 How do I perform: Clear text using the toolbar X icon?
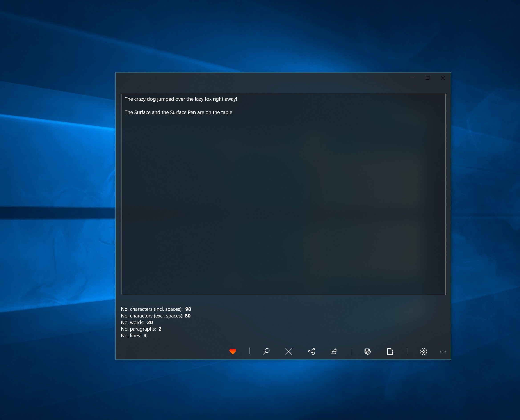(x=289, y=351)
